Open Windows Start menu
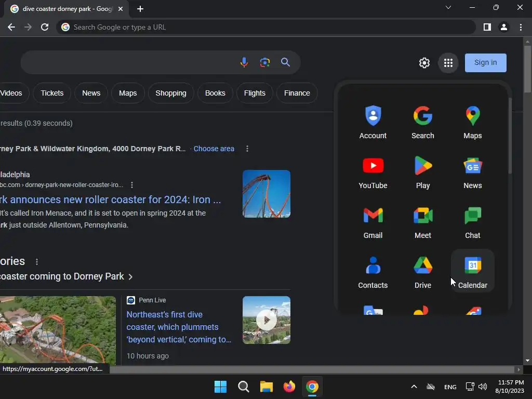Viewport: 532px width, 399px height. 220,387
